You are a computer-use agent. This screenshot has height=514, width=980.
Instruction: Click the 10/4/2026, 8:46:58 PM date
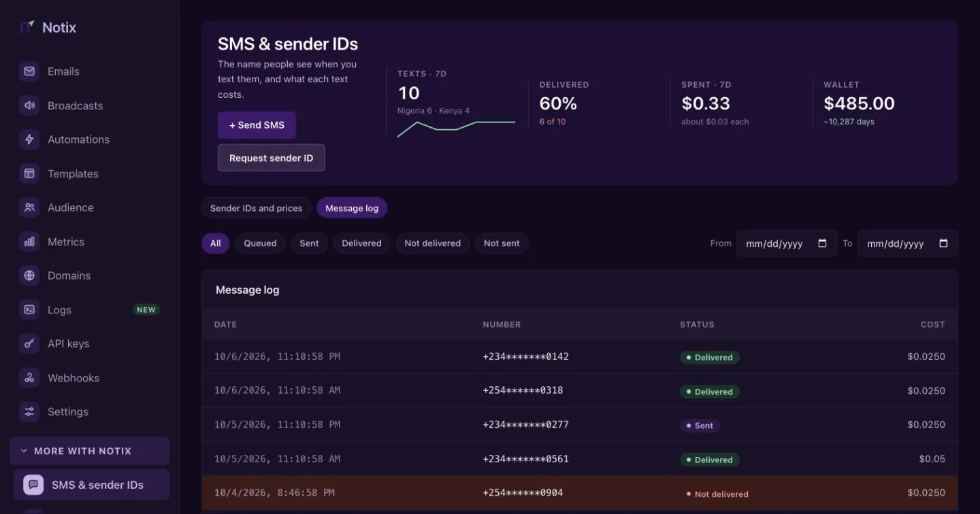coord(274,492)
